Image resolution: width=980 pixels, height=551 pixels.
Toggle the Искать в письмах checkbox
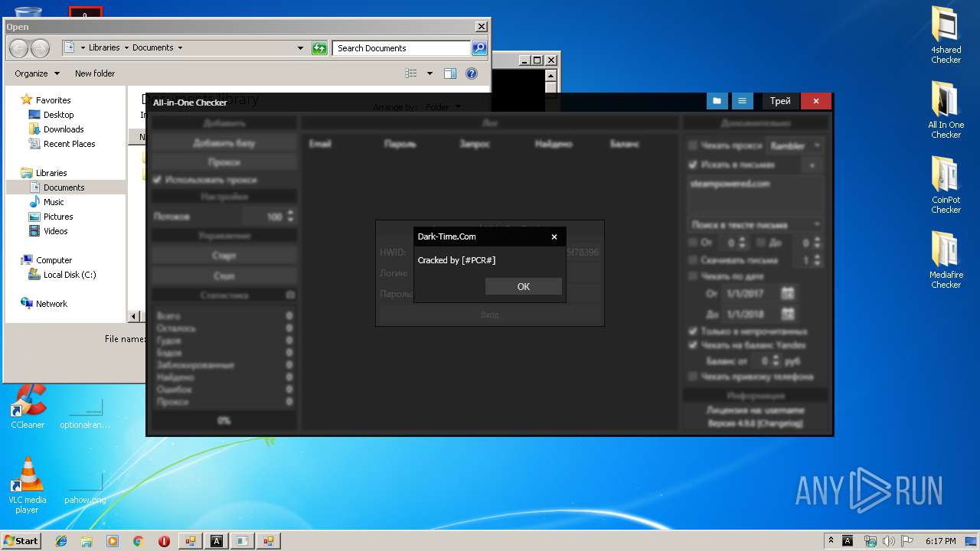tap(693, 165)
